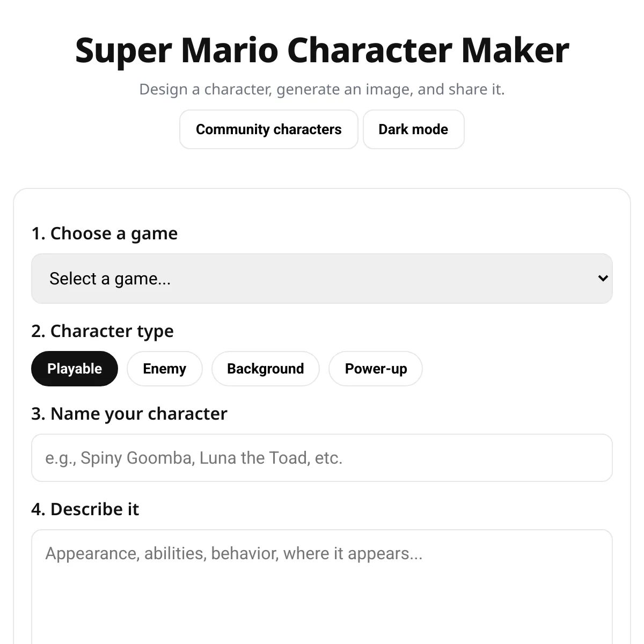Focus the character name input field
Image resolution: width=644 pixels, height=644 pixels.
click(322, 458)
